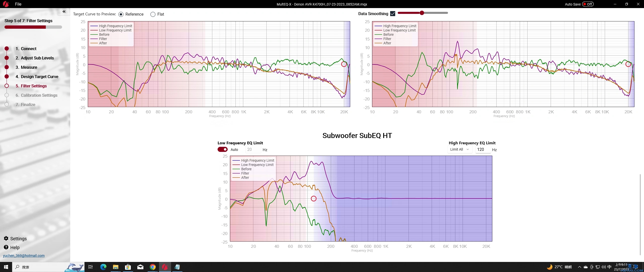Open Settings gear in sidebar

point(6,239)
